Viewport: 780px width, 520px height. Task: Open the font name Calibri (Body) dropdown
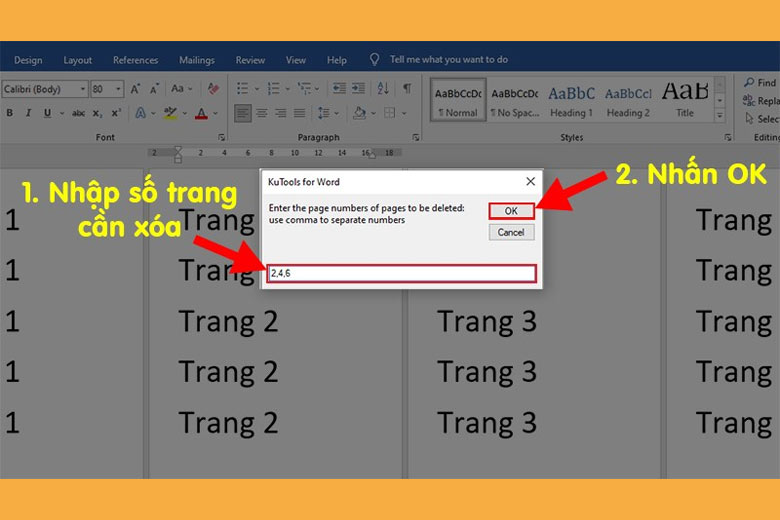click(83, 89)
